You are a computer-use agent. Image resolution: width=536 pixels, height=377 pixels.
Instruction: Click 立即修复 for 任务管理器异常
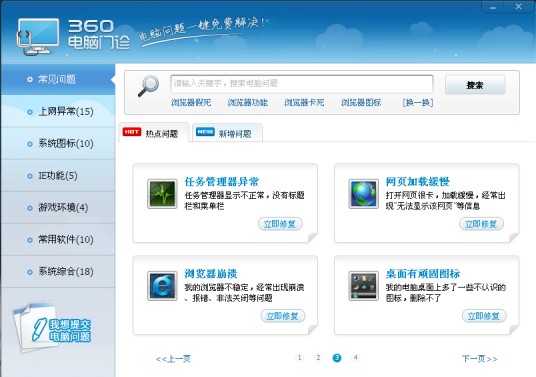pyautogui.click(x=280, y=224)
